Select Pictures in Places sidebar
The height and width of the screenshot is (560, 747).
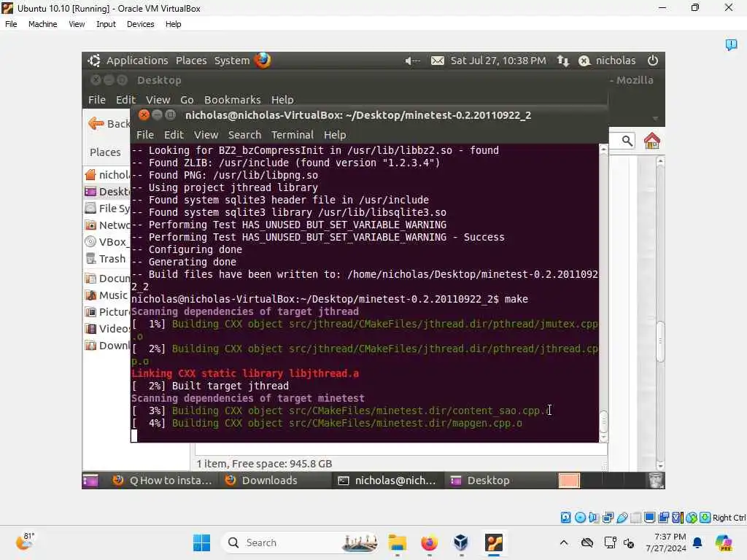point(108,312)
